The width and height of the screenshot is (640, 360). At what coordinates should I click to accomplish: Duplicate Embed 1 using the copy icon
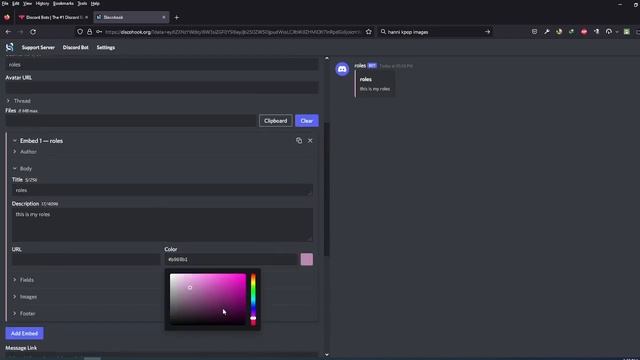[299, 140]
